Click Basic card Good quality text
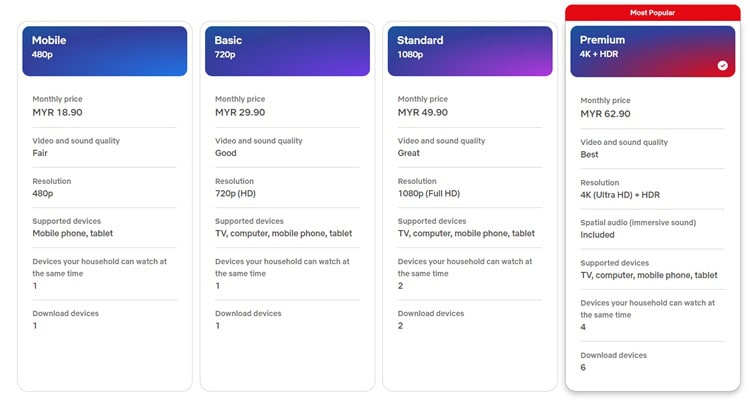750x400 pixels. tap(226, 153)
